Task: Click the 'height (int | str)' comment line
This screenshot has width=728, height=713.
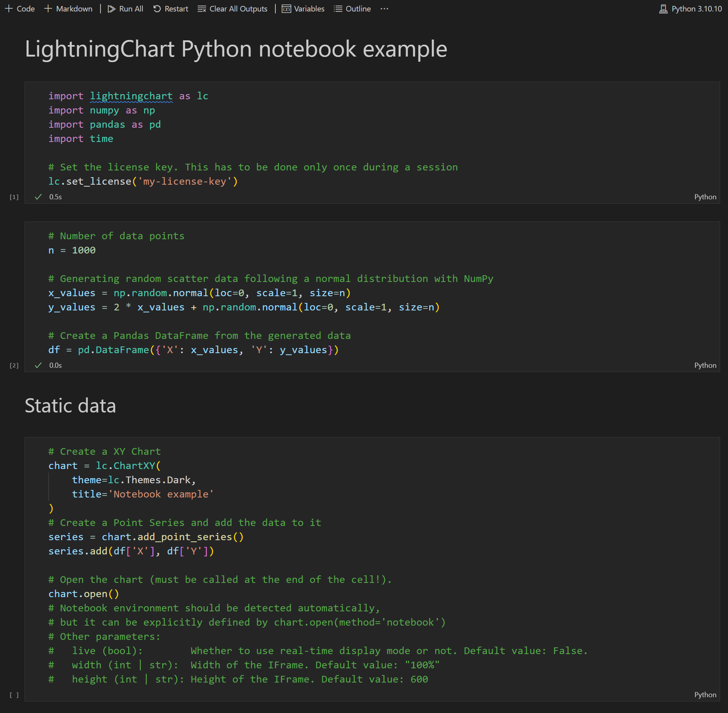Action: (x=238, y=679)
